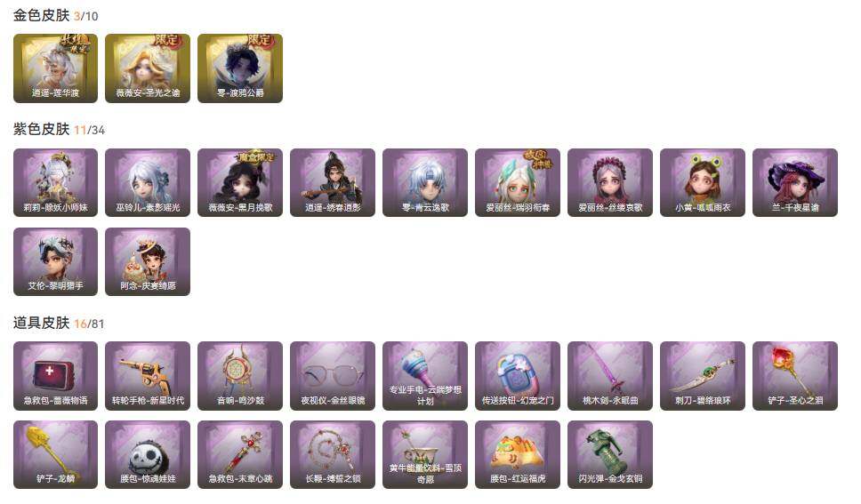Image resolution: width=861 pixels, height=504 pixels.
Task: Click the 零-渡鸦公爵 gold skin card
Action: pos(240,68)
